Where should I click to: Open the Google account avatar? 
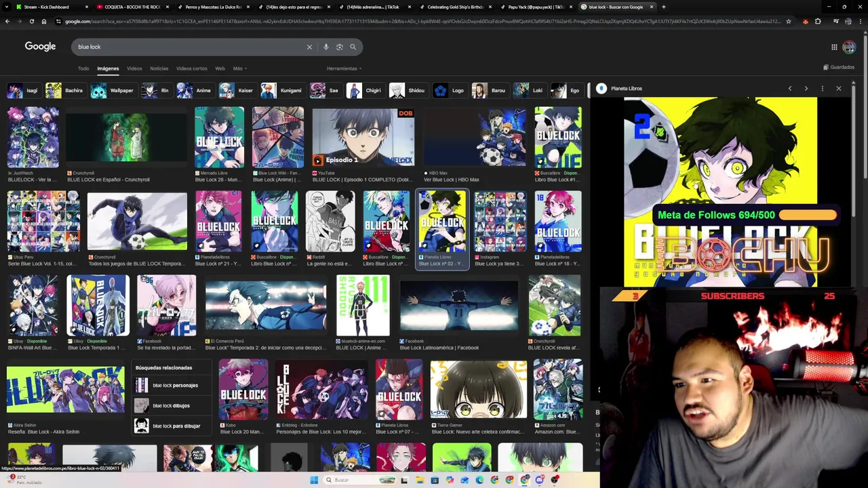coord(849,47)
